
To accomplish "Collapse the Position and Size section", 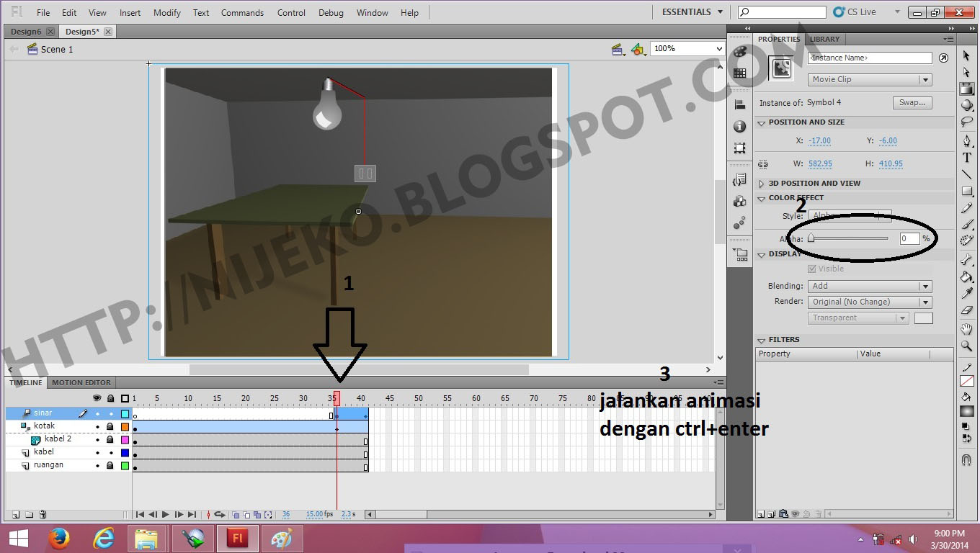I will 762,122.
